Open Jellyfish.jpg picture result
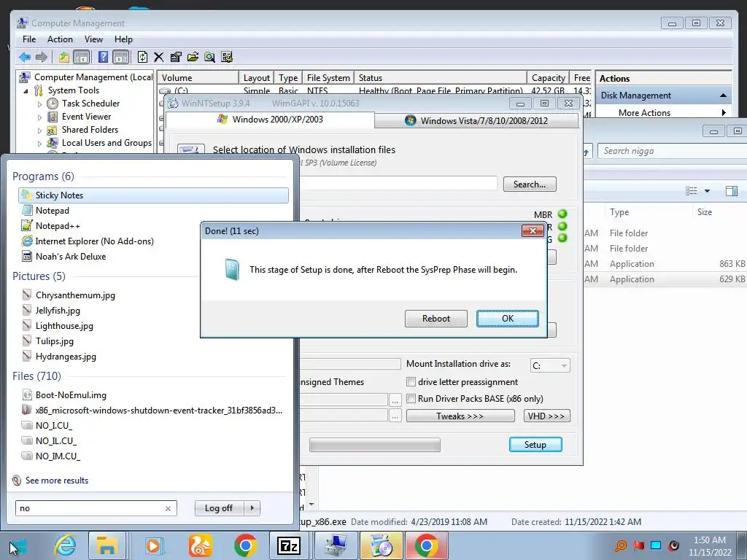747x560 pixels. click(x=58, y=311)
